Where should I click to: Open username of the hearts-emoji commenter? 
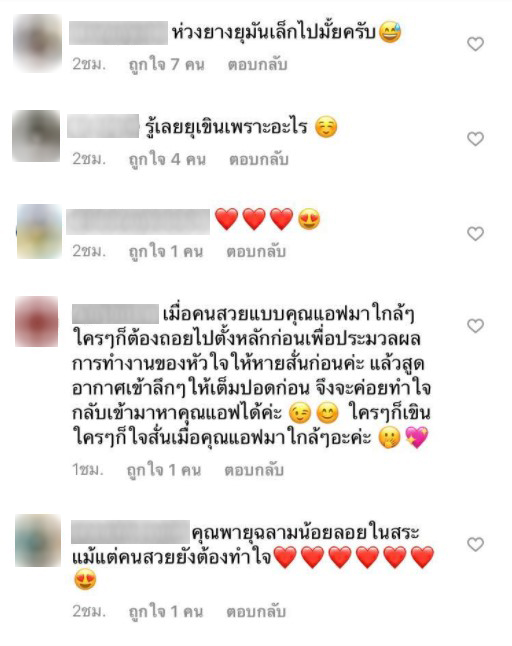coord(138,222)
